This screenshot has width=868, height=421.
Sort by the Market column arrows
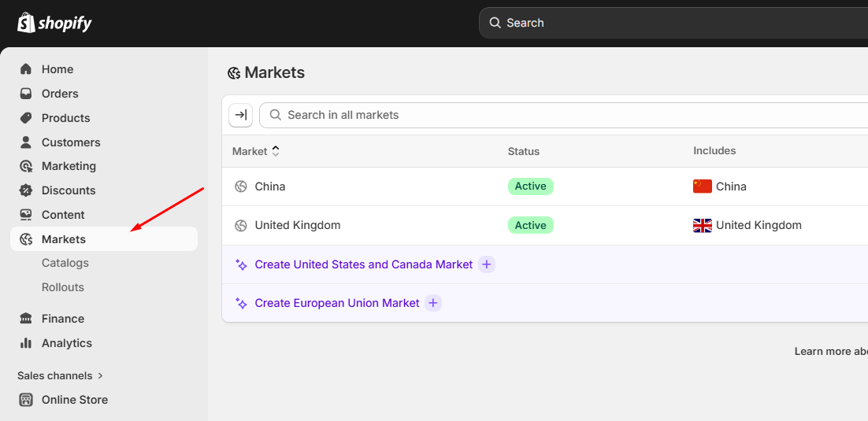[276, 151]
